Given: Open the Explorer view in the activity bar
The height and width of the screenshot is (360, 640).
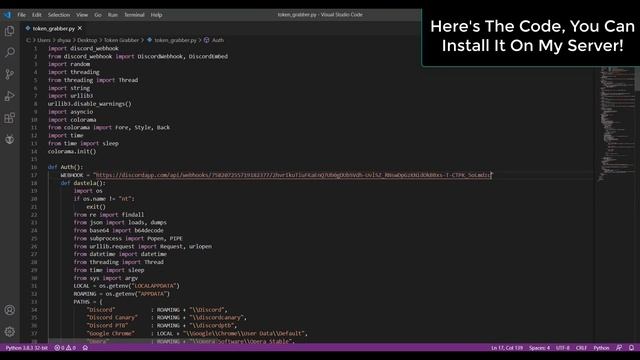Looking at the screenshot, I should click(x=9, y=31).
